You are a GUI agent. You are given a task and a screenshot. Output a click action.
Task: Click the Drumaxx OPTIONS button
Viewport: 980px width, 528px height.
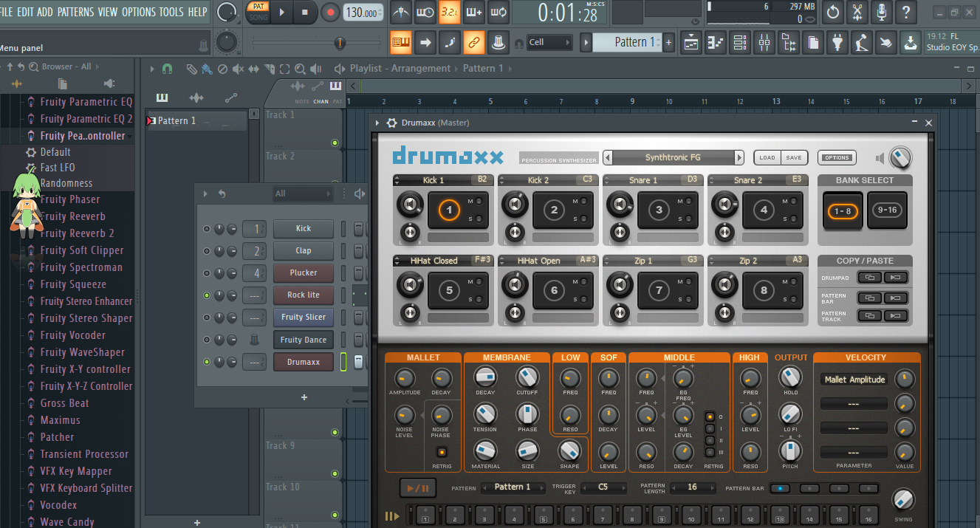coord(837,157)
